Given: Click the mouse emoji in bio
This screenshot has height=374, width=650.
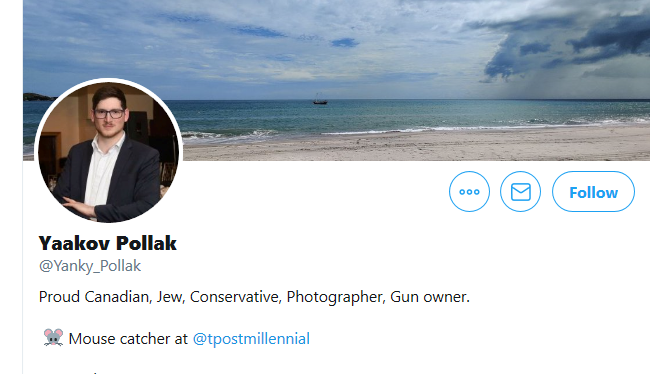Looking at the screenshot, I should (53, 338).
